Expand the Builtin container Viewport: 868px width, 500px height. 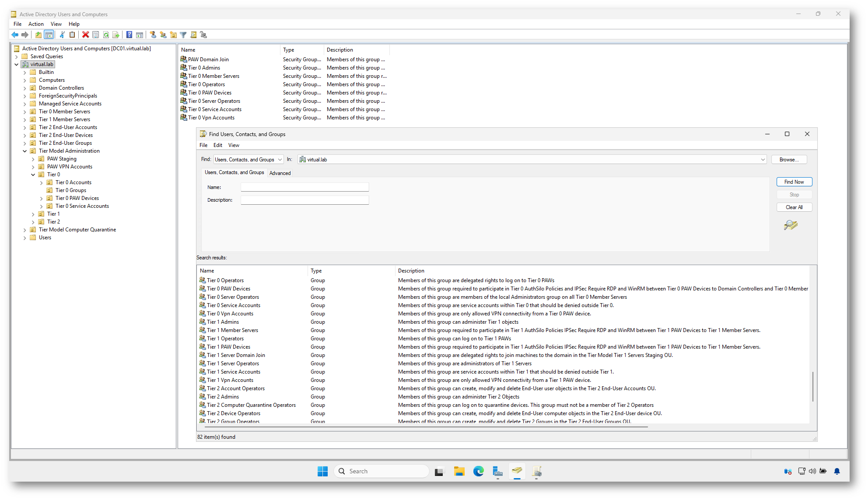[x=25, y=72]
